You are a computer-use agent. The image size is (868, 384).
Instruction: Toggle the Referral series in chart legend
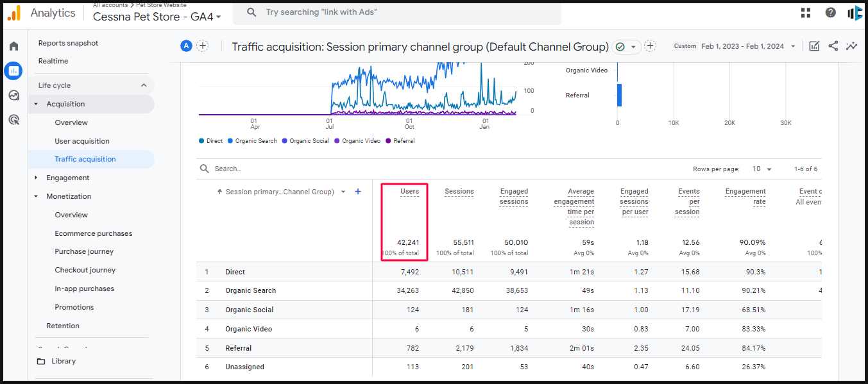click(x=400, y=141)
